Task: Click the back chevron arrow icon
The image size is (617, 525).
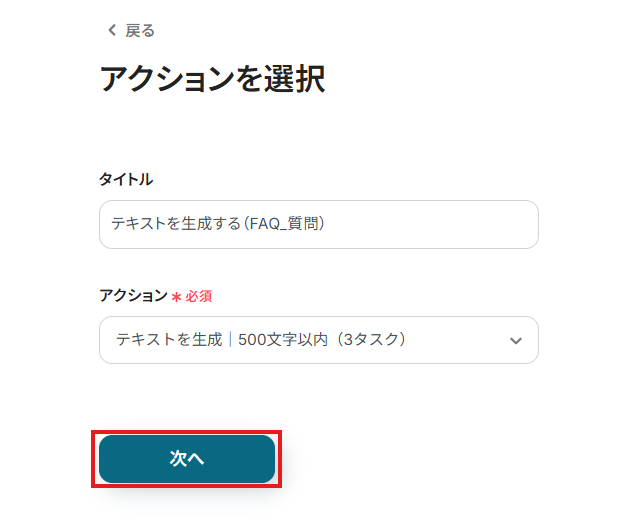Action: 112,31
